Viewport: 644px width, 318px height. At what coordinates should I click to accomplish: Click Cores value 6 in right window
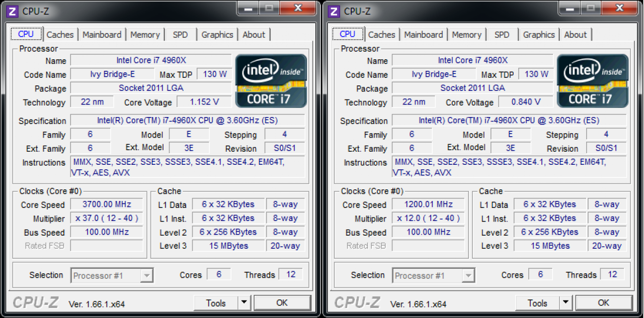coord(540,275)
